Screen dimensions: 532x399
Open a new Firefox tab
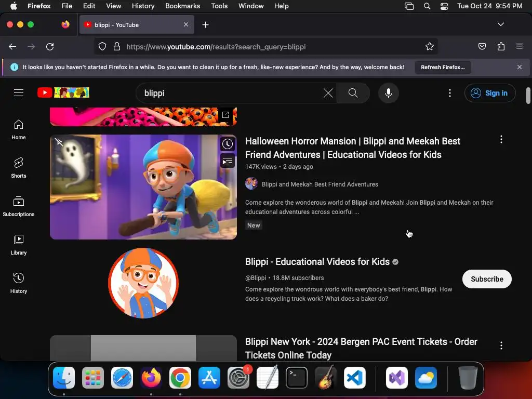tap(205, 25)
